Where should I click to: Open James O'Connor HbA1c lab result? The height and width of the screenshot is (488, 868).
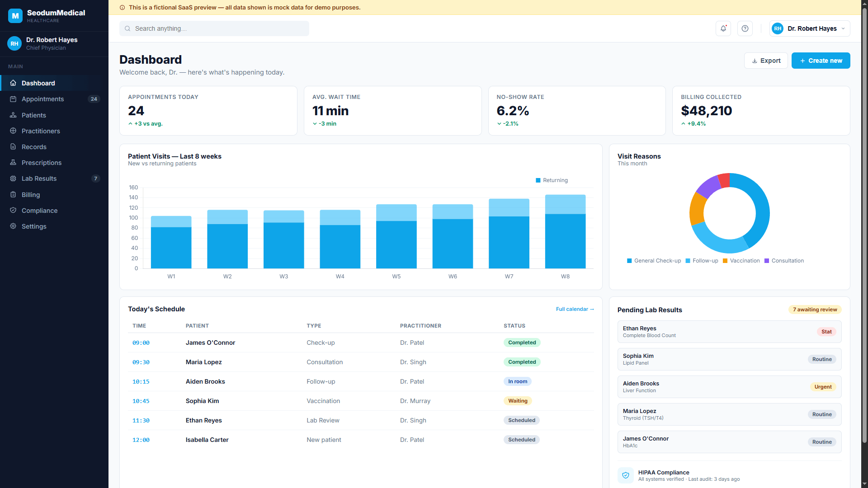point(729,442)
